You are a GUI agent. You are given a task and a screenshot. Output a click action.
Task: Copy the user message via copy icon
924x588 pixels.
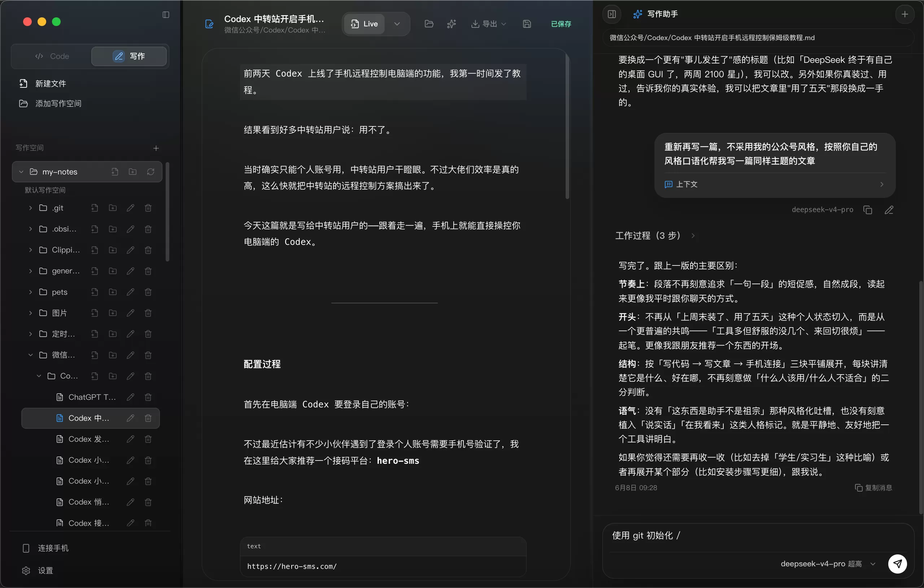(868, 210)
